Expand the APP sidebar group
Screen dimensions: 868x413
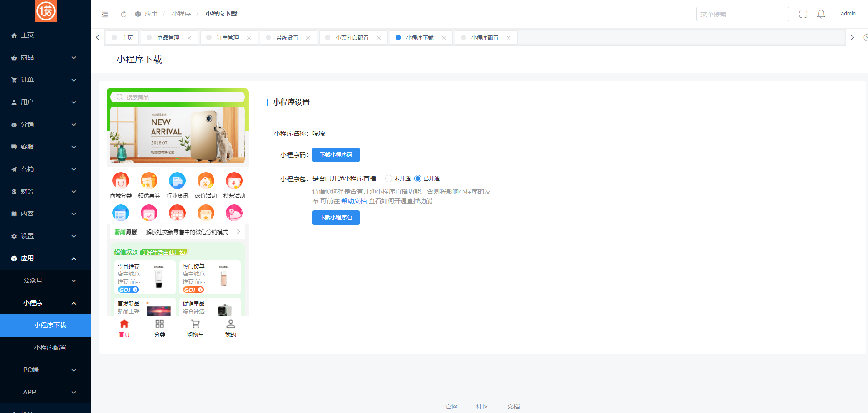point(29,392)
